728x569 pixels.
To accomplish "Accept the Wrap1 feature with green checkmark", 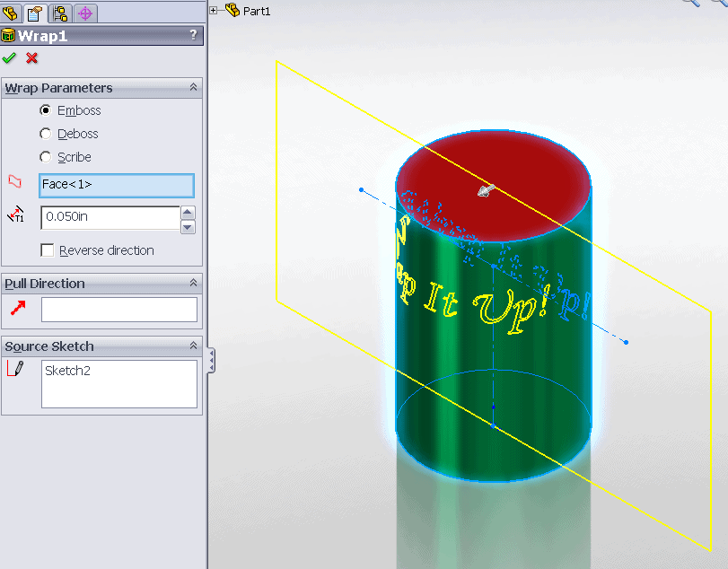I will point(10,58).
